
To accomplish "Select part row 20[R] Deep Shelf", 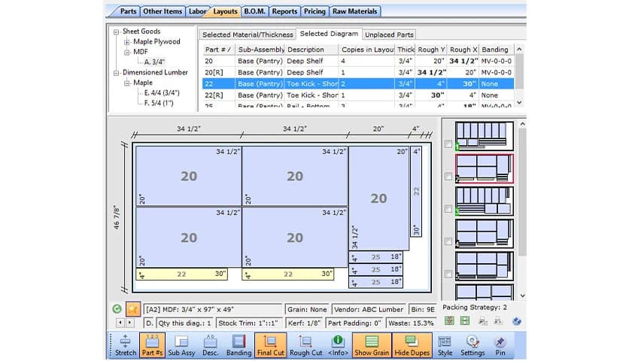I will 358,72.
